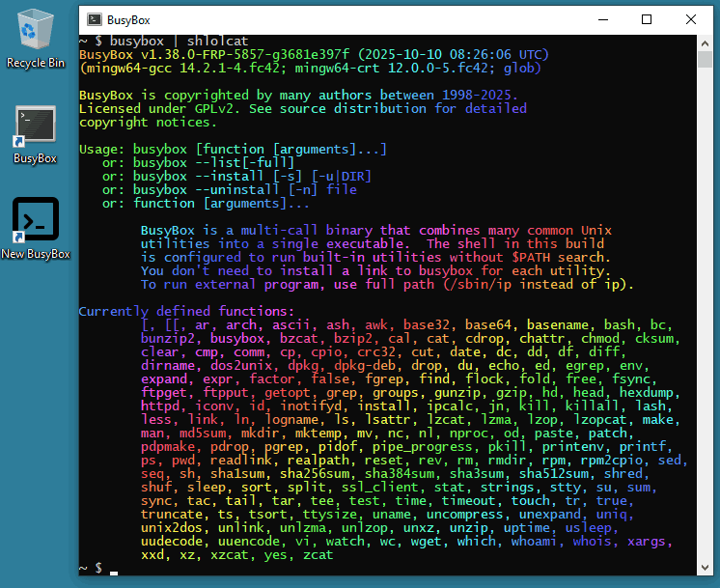The height and width of the screenshot is (588, 720).
Task: Maximize the BusyBox terminal window
Action: (x=647, y=19)
